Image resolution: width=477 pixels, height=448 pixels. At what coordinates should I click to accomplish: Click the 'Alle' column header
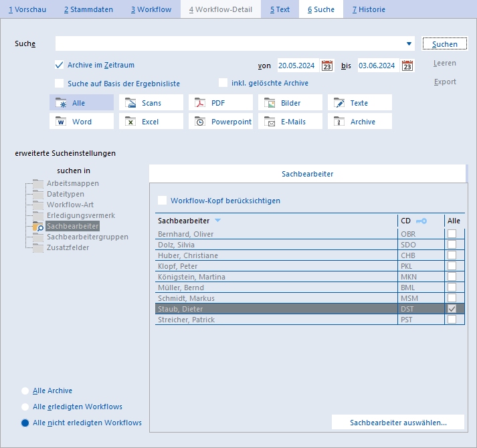pos(454,221)
